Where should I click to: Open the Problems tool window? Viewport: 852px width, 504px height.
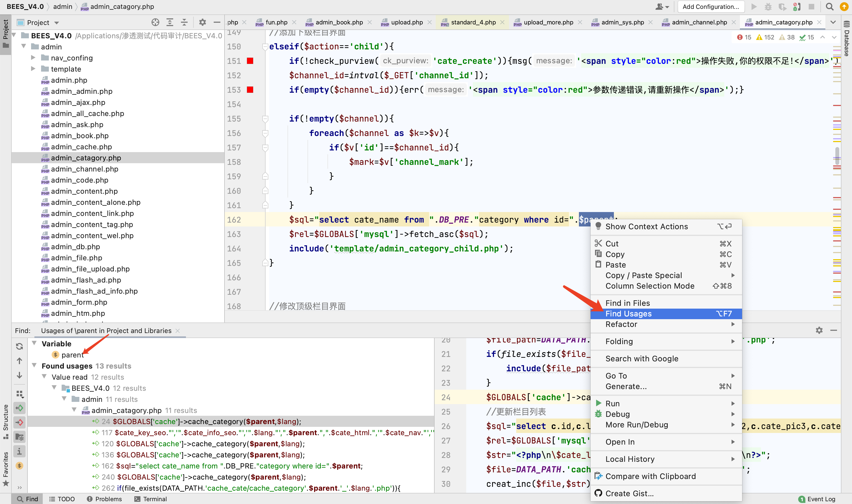click(105, 499)
